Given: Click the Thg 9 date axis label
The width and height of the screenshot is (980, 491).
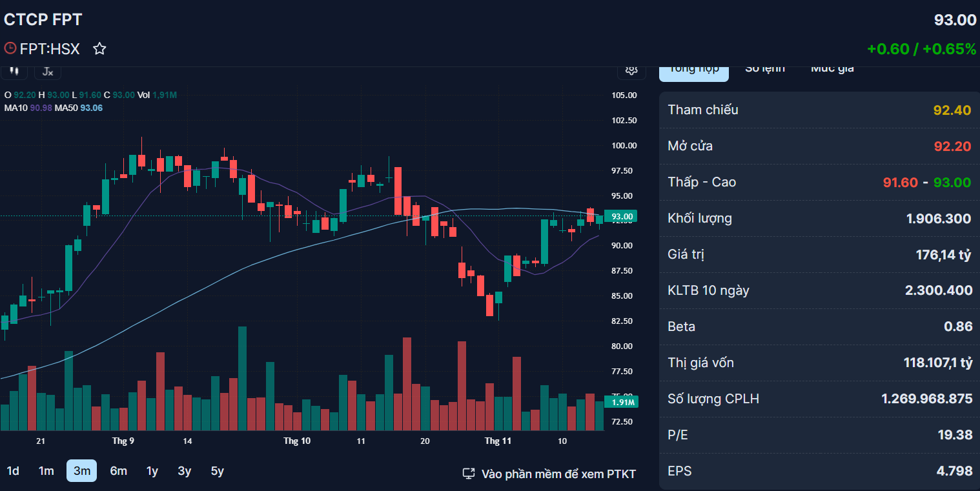Looking at the screenshot, I should [x=123, y=441].
